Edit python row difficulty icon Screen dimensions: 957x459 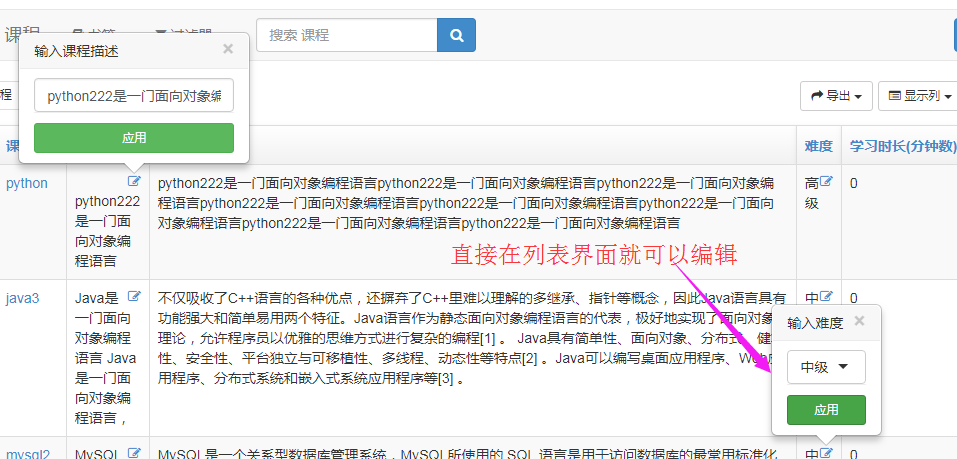826,181
